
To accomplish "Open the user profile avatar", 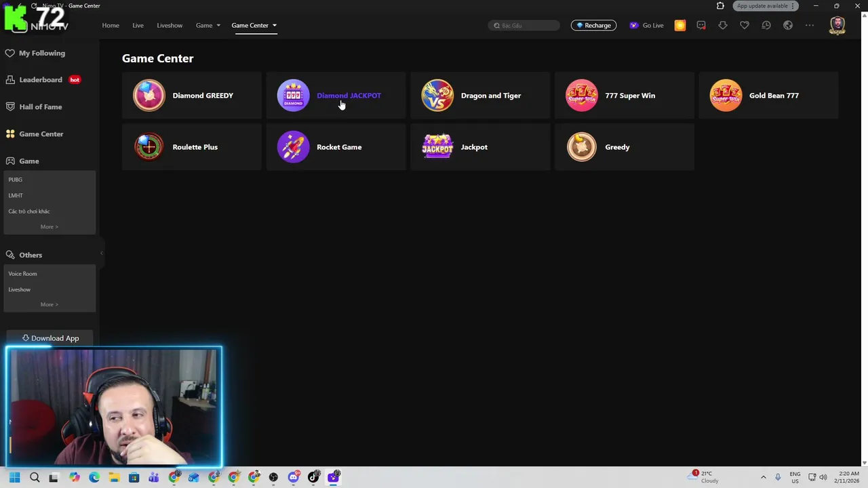I will click(x=837, y=26).
